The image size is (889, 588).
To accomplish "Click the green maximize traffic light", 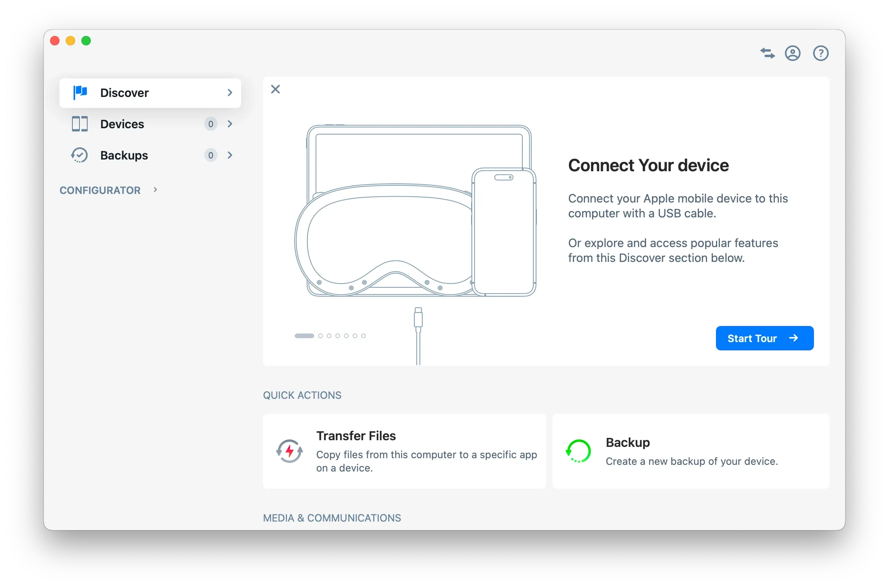I will [86, 40].
